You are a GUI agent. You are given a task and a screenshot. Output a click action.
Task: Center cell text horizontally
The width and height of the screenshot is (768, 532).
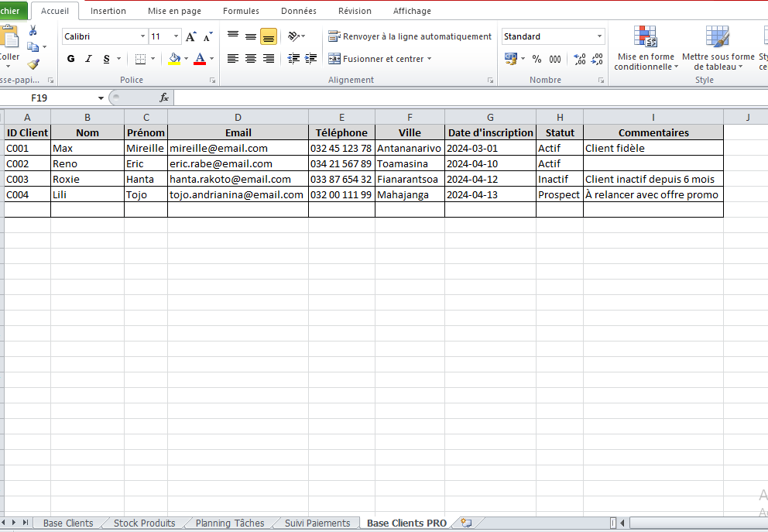coord(251,59)
